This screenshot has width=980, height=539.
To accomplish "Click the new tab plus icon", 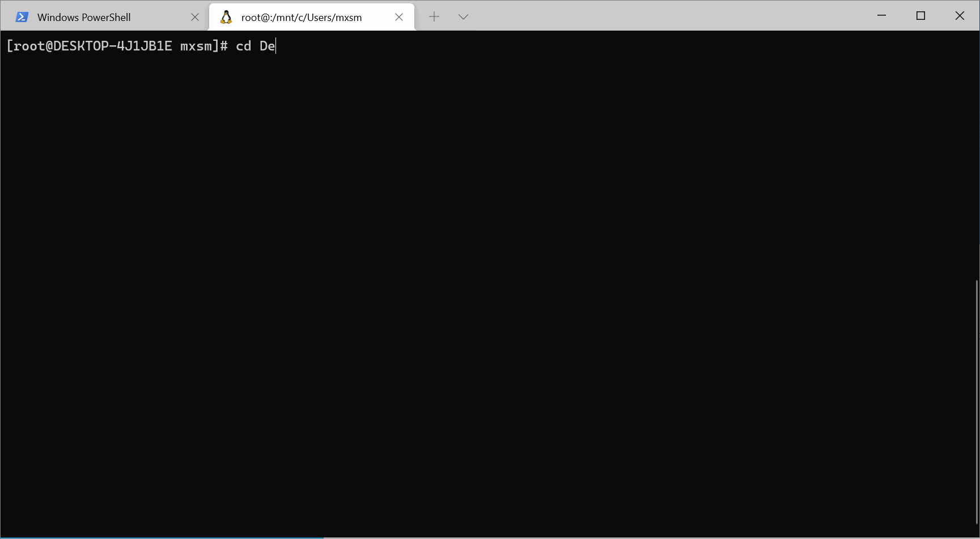I will point(434,16).
